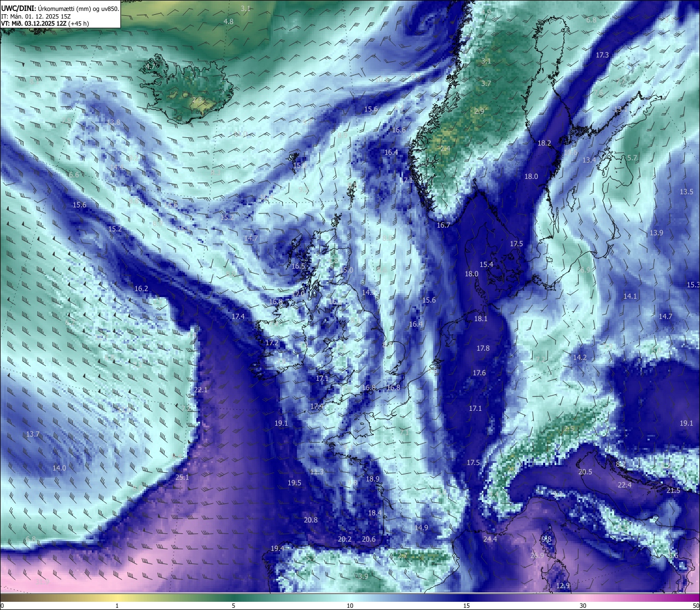700x610 pixels.
Task: Click the 14.2 value on the map
Action: 580,357
